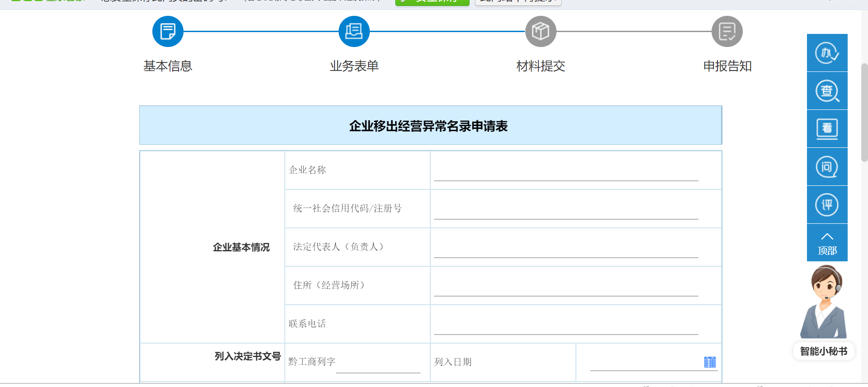868x387 pixels.
Task: Jump to top with 顶部 button
Action: click(827, 243)
